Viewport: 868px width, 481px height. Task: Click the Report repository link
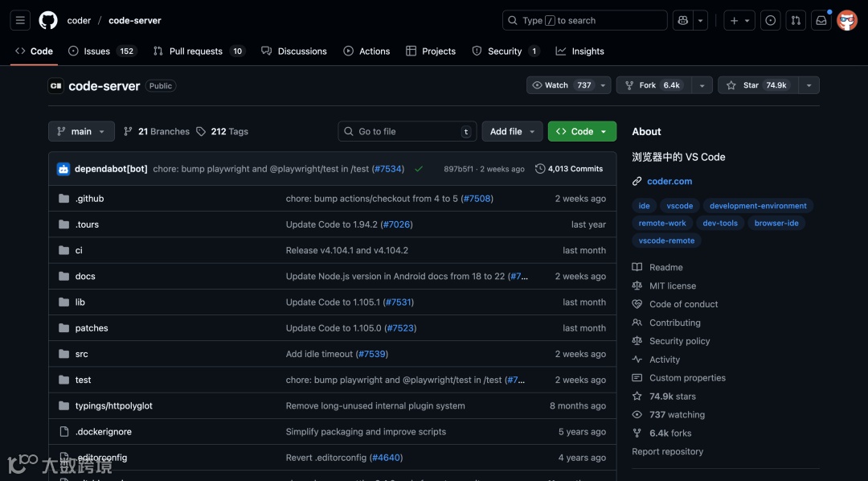668,451
